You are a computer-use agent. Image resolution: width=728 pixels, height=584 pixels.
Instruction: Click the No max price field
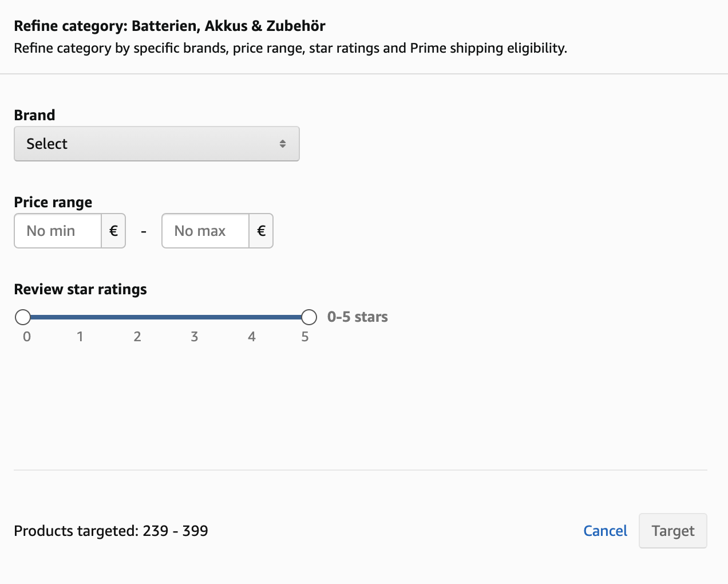tap(205, 231)
